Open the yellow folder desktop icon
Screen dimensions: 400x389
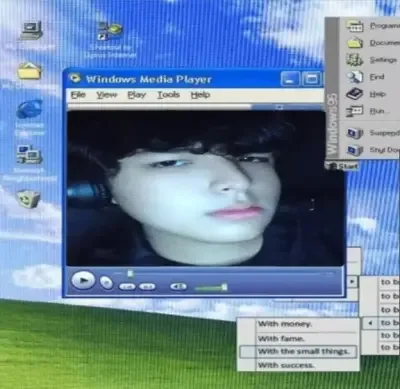coord(29,71)
